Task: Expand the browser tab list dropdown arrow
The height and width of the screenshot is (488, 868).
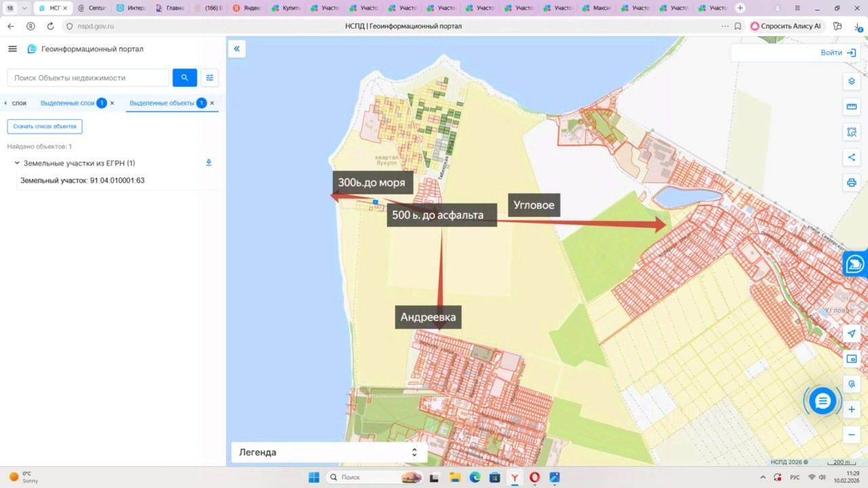Action: pos(24,8)
